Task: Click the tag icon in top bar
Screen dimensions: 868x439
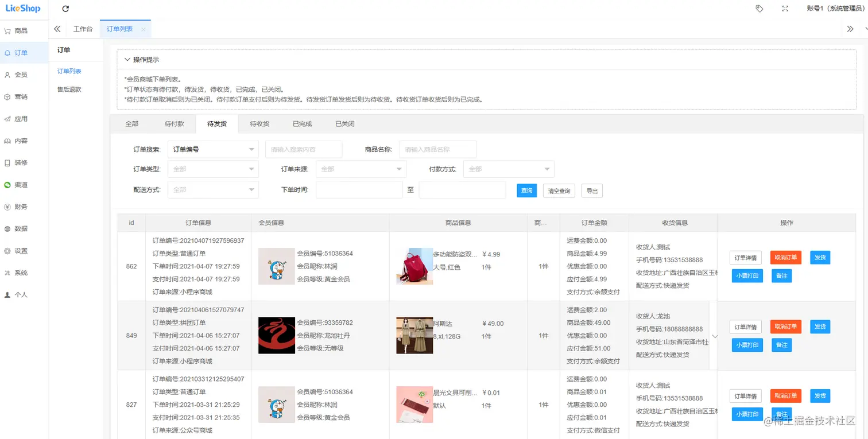Action: click(x=759, y=9)
